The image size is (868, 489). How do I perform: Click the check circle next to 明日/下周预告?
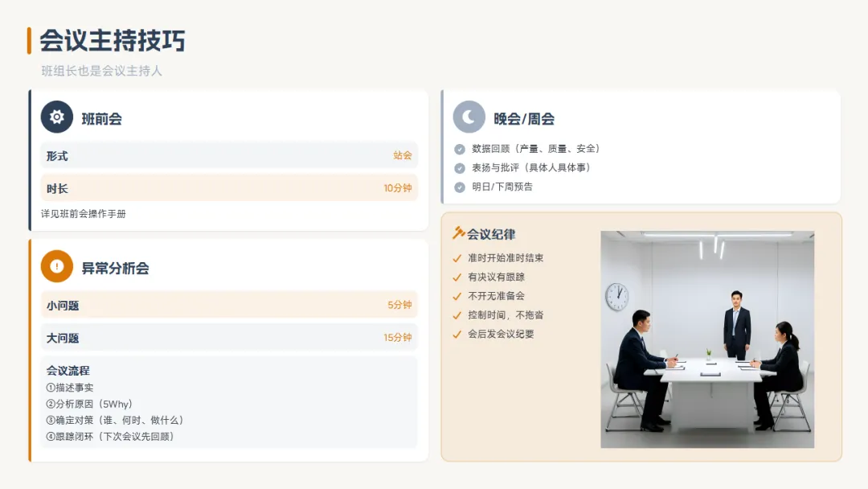tap(460, 187)
